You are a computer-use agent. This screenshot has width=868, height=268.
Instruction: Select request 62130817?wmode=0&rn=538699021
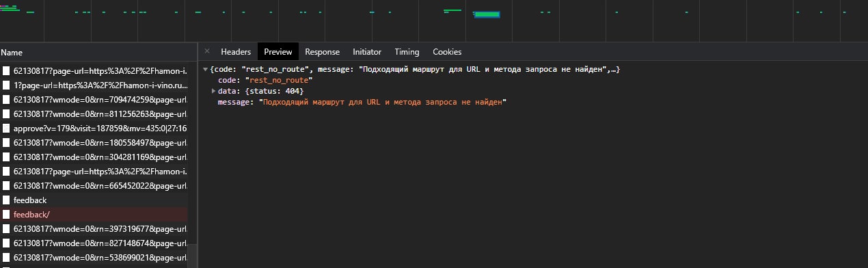[x=94, y=257]
